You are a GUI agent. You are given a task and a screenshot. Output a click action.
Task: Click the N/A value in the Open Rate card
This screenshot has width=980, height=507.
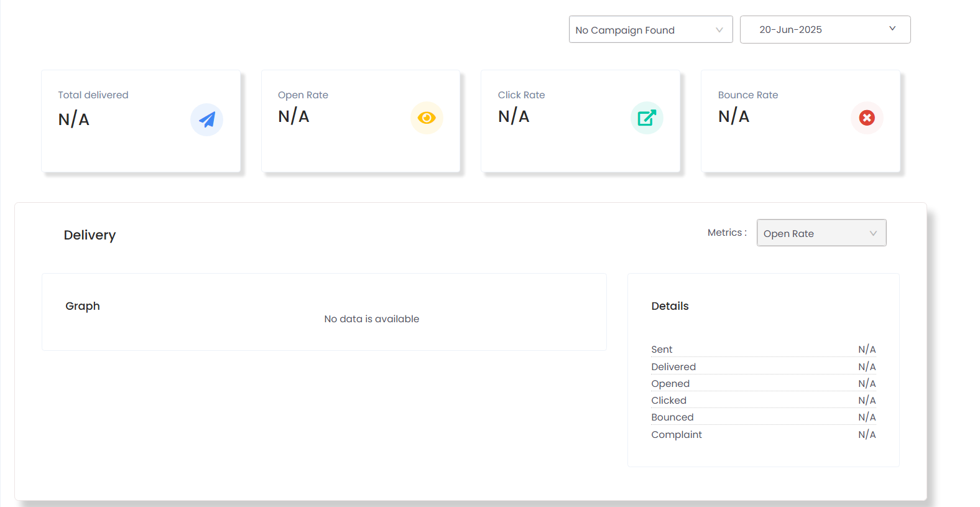point(294,116)
